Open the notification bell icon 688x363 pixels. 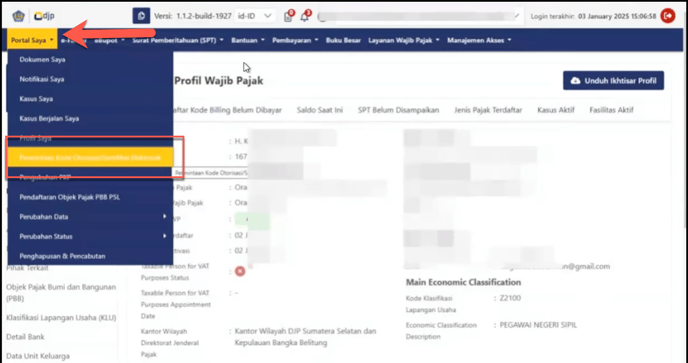coord(305,17)
